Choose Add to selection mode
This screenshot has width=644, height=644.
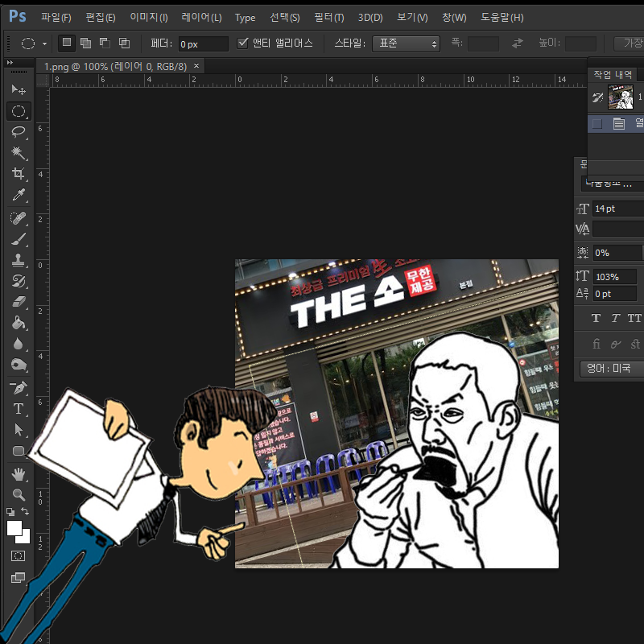coord(86,43)
